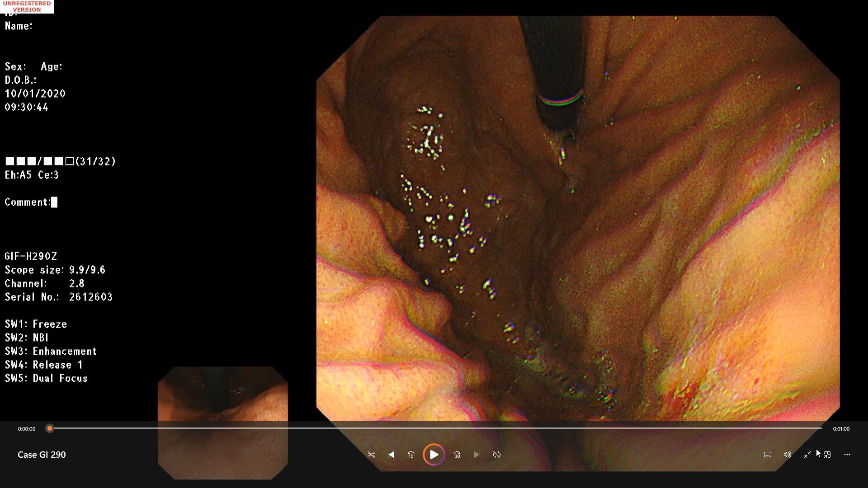Click the elapsed time 0:00:00
868x488 pixels.
point(27,429)
